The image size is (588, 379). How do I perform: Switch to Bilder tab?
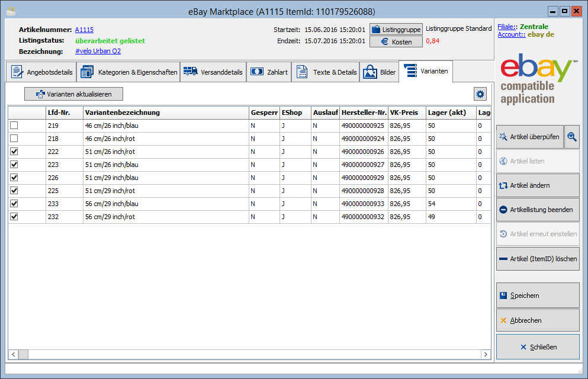379,72
